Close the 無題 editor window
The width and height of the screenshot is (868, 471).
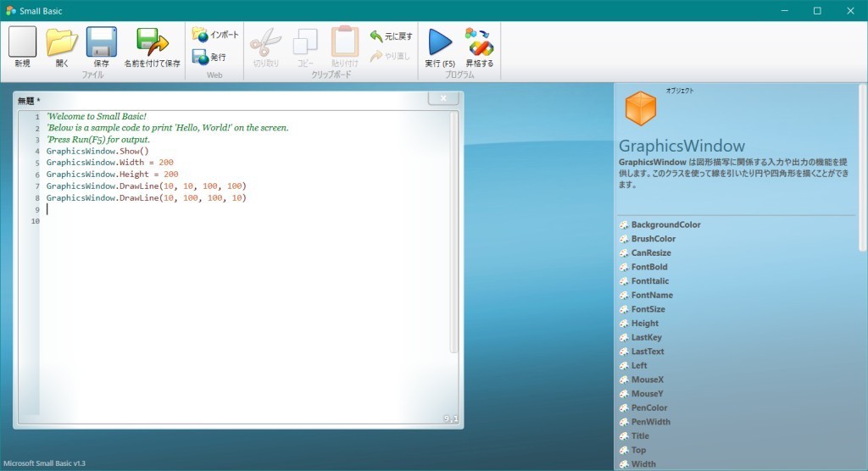[x=442, y=98]
